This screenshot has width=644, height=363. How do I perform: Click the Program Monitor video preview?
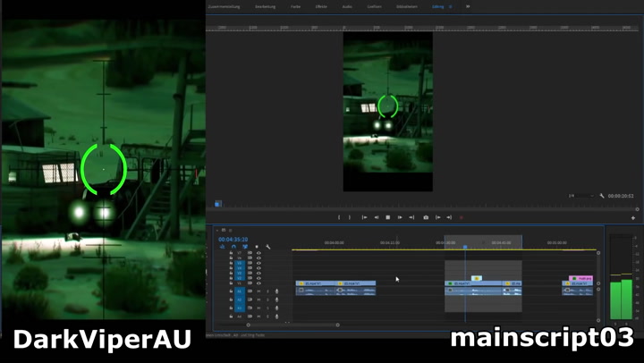tap(387, 112)
